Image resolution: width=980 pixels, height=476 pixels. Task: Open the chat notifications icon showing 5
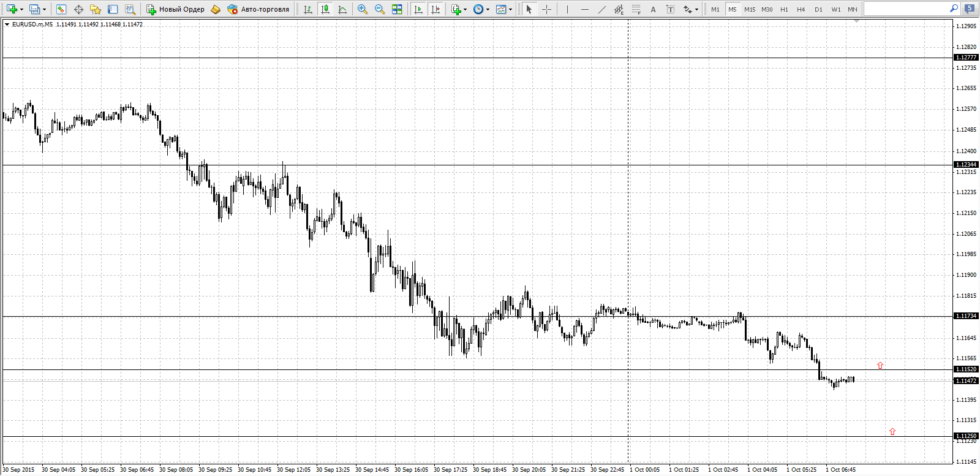point(970,9)
